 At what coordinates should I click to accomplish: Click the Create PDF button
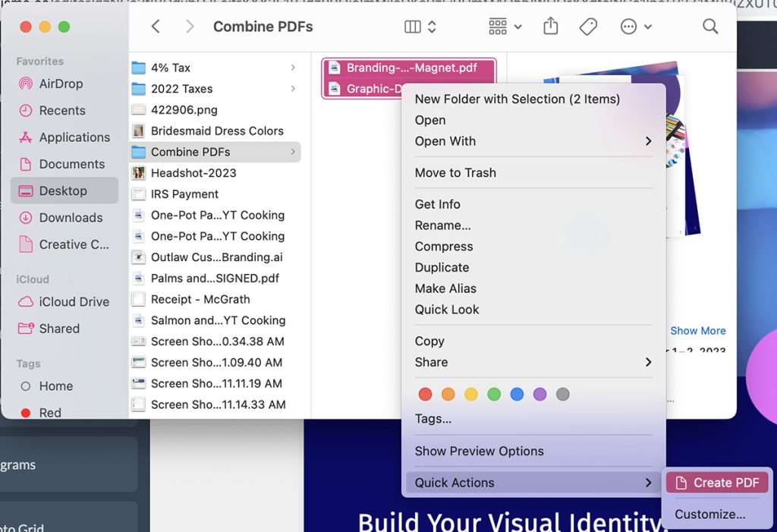coord(716,482)
